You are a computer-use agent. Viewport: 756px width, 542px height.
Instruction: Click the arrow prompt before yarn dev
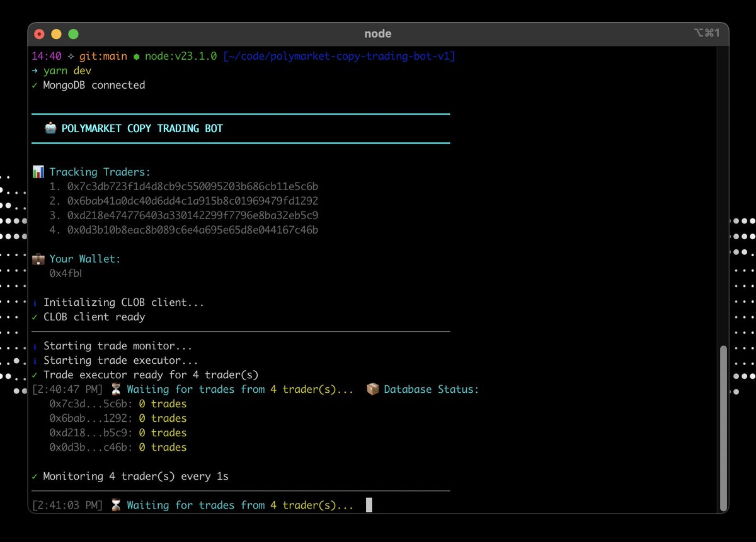[35, 71]
